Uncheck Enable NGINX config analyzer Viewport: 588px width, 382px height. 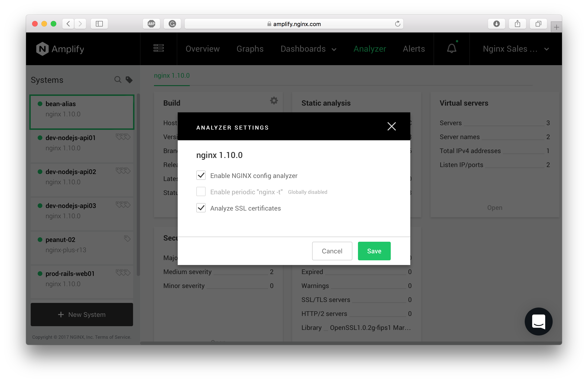coord(201,175)
